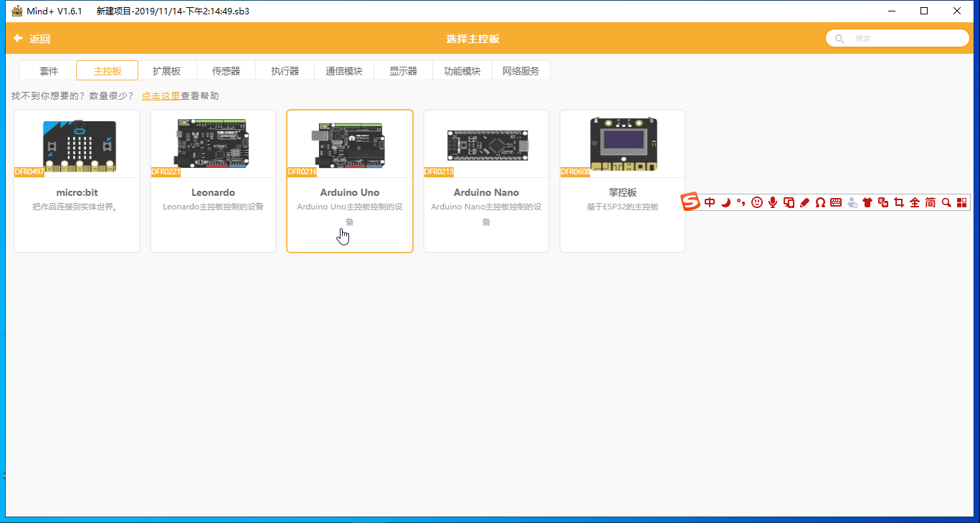Image resolution: width=980 pixels, height=523 pixels.
Task: Click the multi-device screen icon in Sogou toolbar
Action: [789, 203]
